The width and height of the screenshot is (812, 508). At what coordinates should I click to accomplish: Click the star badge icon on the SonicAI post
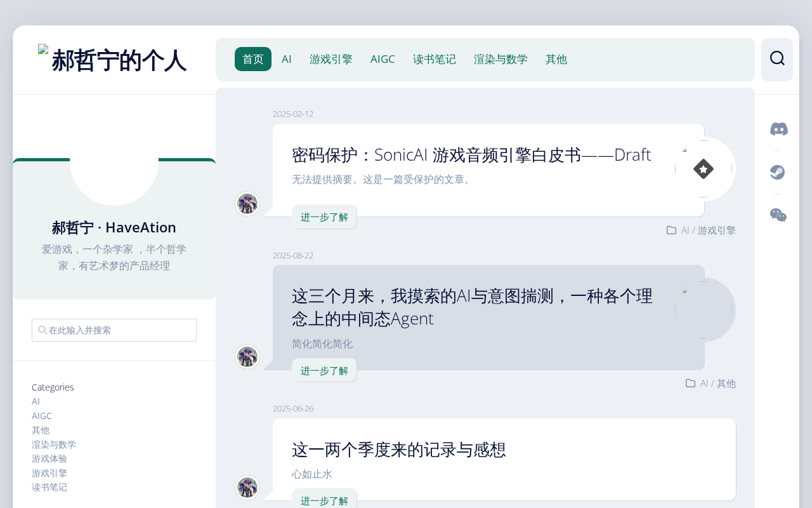tap(704, 169)
